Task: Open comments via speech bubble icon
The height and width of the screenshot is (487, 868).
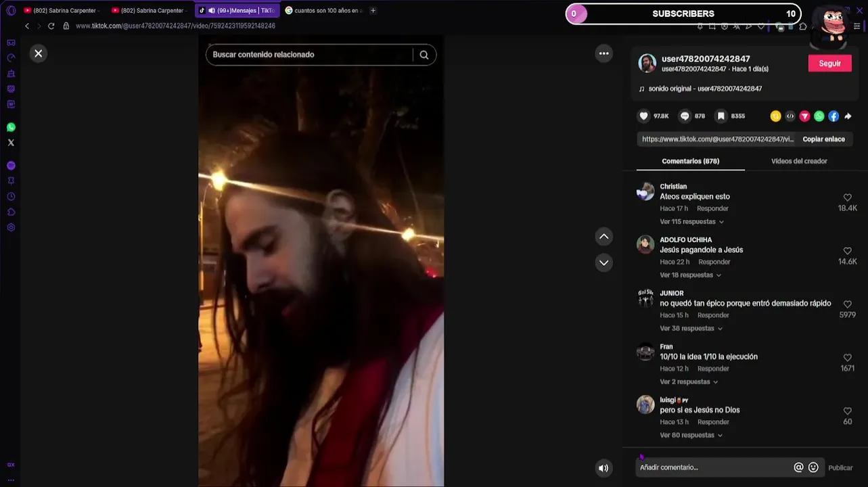Action: (685, 116)
